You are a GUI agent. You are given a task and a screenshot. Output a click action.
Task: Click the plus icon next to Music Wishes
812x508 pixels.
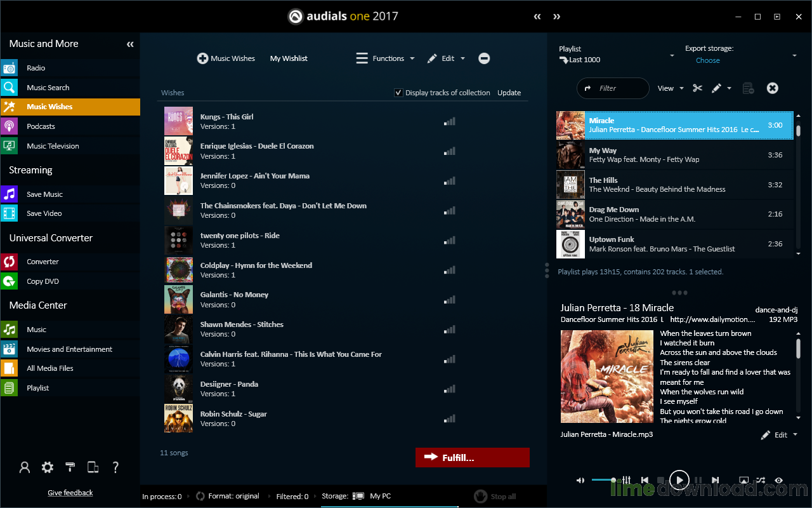click(x=203, y=58)
